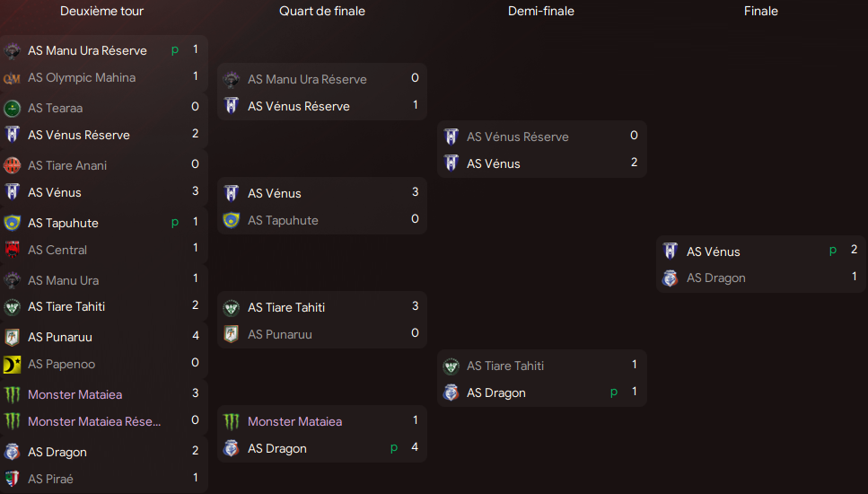868x494 pixels.
Task: Click the Quart de finale header
Action: [x=322, y=11]
